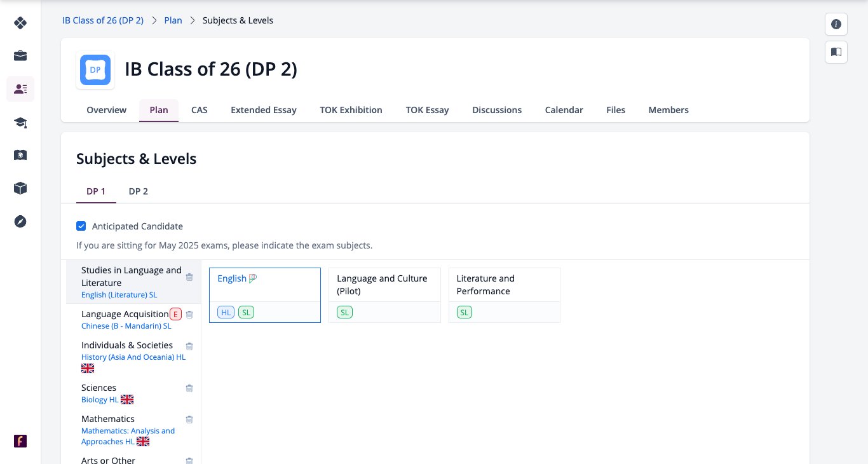Click the cube icon in sidebar
The width and height of the screenshot is (868, 464).
point(20,188)
